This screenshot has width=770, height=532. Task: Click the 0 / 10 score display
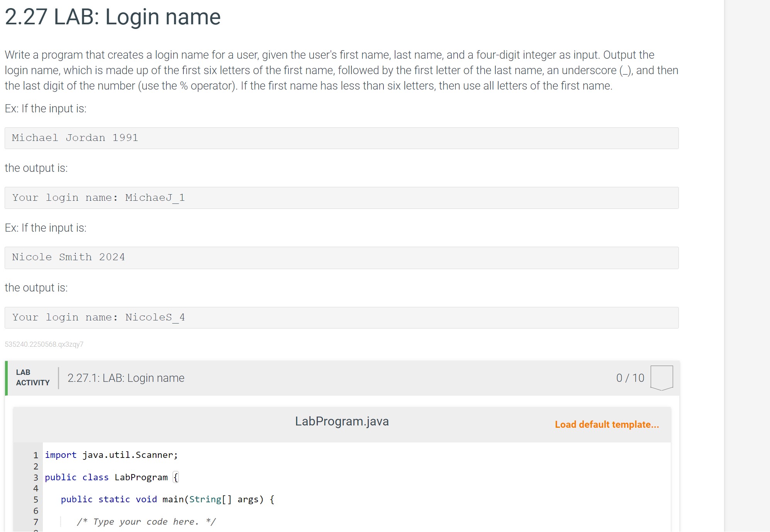click(630, 378)
